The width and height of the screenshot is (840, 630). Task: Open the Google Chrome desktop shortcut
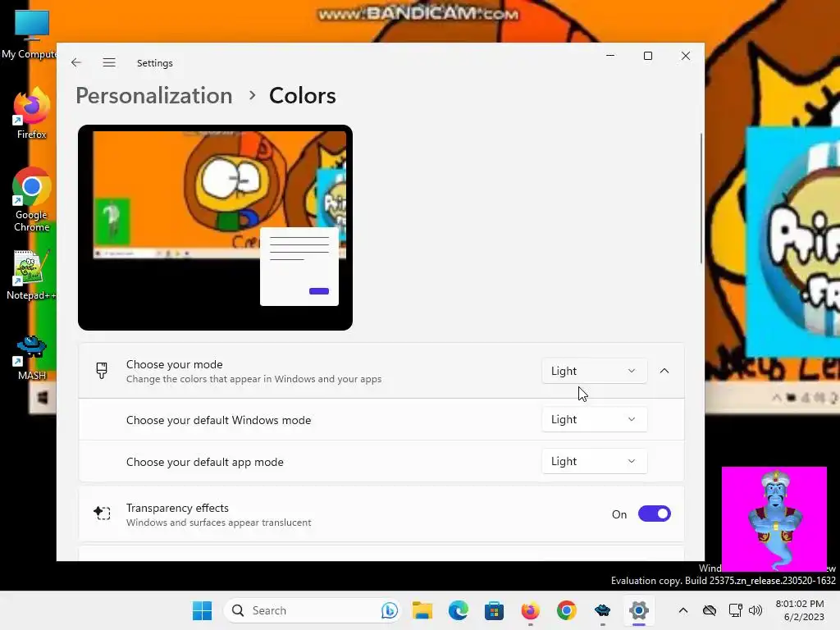(31, 200)
